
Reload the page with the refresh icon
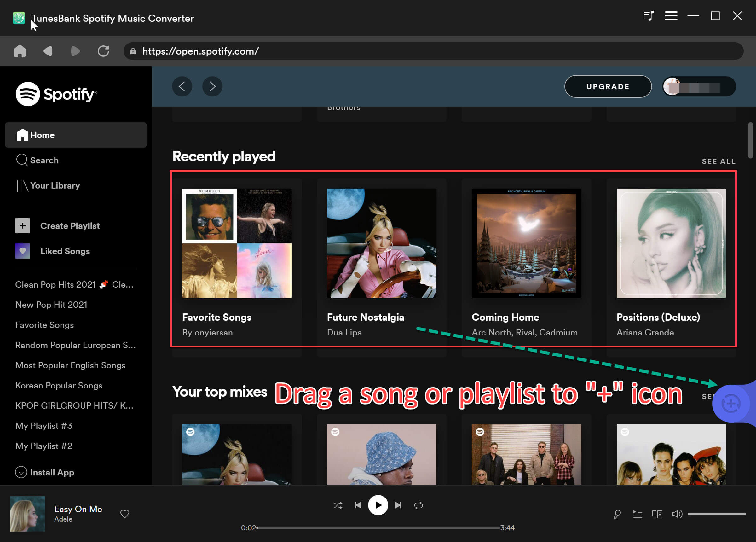click(x=103, y=51)
